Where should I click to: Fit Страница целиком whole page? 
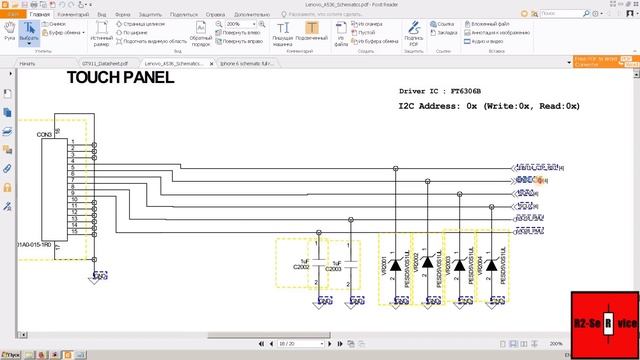point(140,24)
